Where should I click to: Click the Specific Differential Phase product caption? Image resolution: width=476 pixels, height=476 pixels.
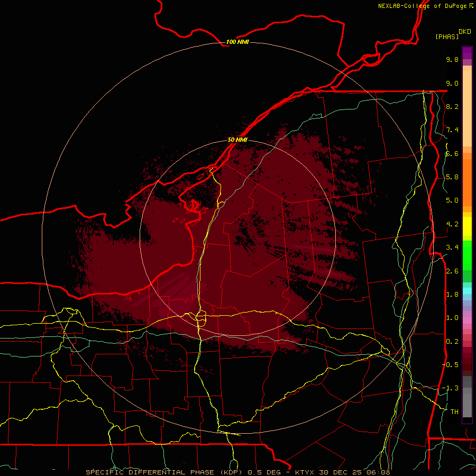pyautogui.click(x=238, y=472)
